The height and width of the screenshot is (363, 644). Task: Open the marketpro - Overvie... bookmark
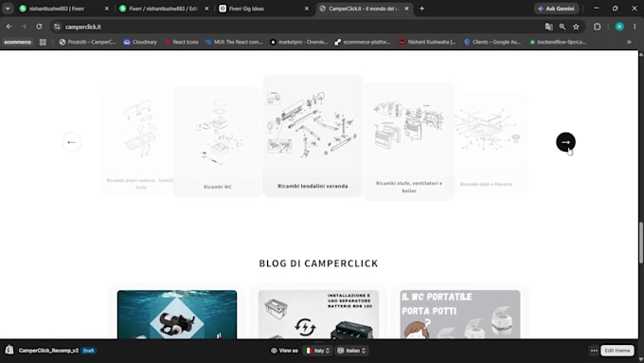pos(298,42)
